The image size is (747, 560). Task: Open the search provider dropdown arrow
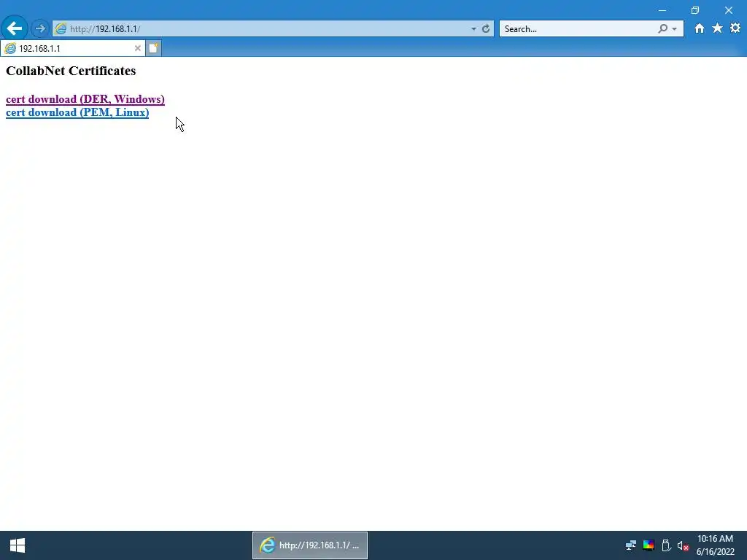tap(675, 29)
